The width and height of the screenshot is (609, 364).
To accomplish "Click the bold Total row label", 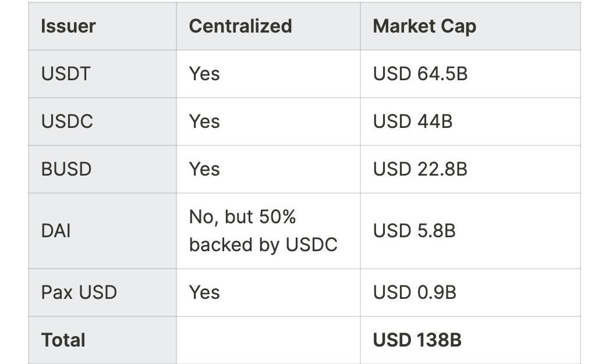I will coord(63,340).
